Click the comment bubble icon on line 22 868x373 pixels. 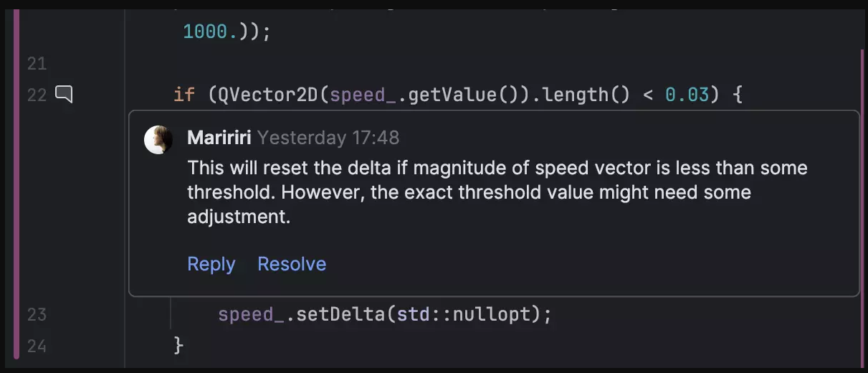pyautogui.click(x=65, y=94)
